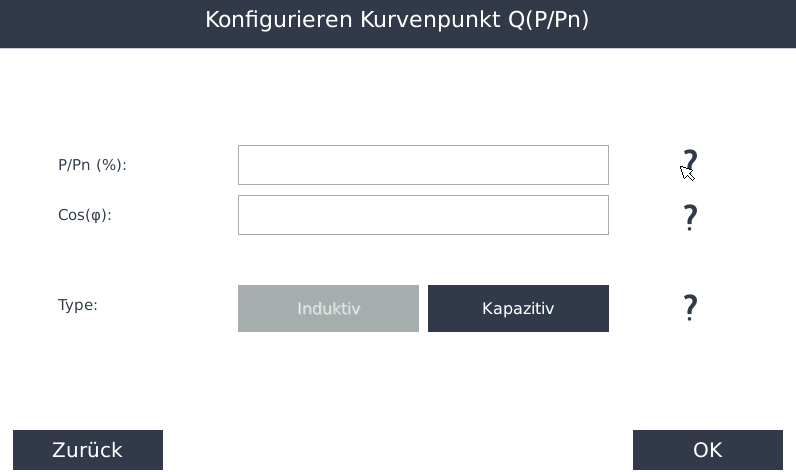Enable the greyed Induktiv toggle button
Viewport: 796px width, 472px height.
tap(328, 308)
